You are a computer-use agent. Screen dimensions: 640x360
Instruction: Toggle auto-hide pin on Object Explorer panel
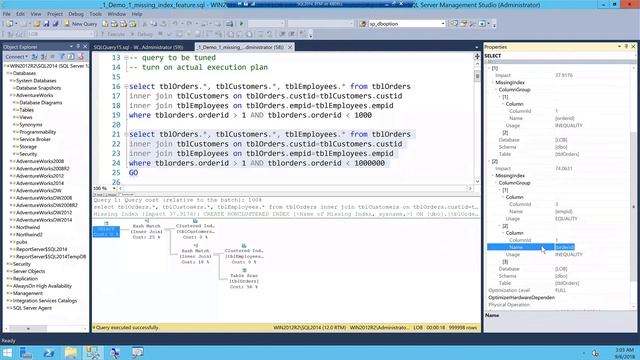78,47
